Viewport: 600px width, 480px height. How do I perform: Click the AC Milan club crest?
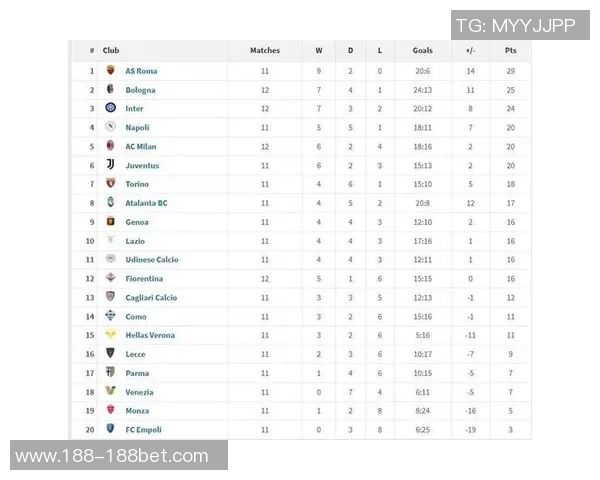(110, 146)
